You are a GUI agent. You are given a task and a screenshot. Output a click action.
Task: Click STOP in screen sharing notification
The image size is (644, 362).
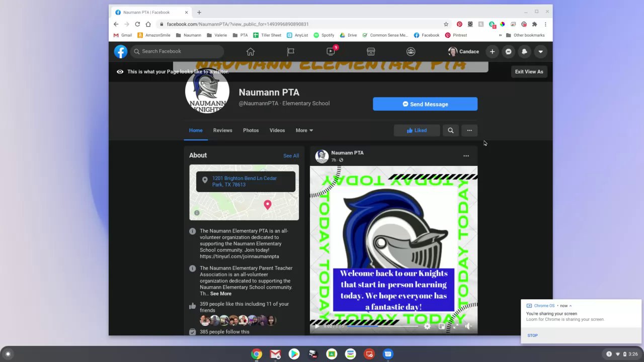532,335
